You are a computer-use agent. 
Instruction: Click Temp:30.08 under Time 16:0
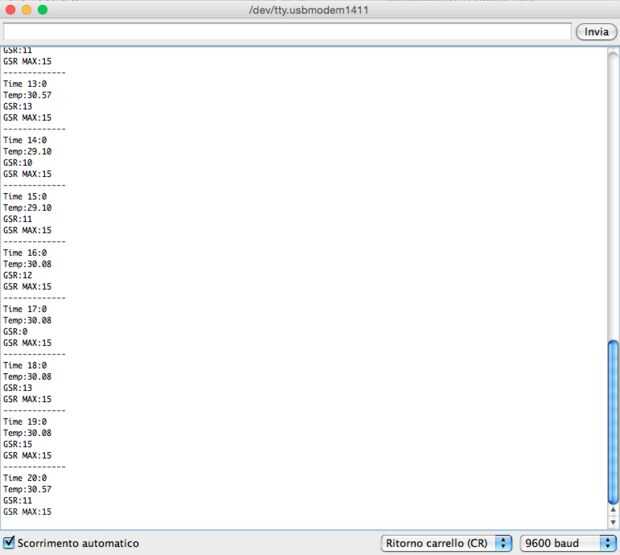27,264
